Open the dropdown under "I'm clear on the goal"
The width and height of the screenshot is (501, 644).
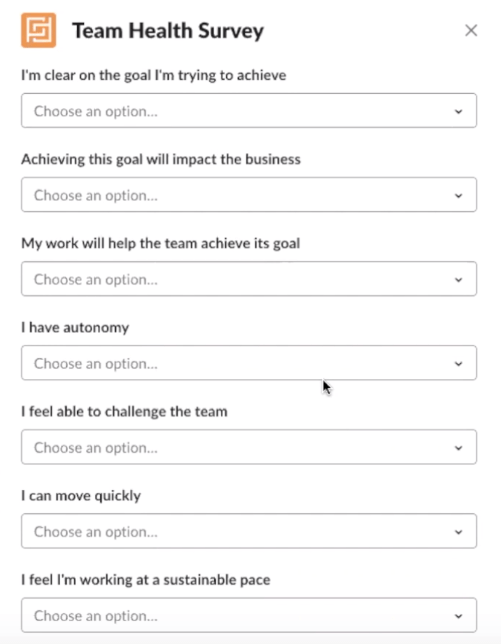click(x=249, y=110)
